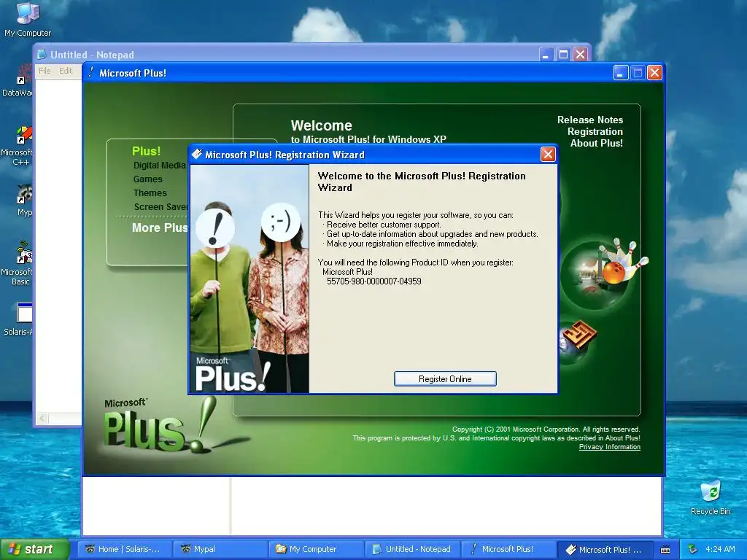The width and height of the screenshot is (747, 560).
Task: Minimize the Microsoft Plus! window
Action: [x=621, y=73]
